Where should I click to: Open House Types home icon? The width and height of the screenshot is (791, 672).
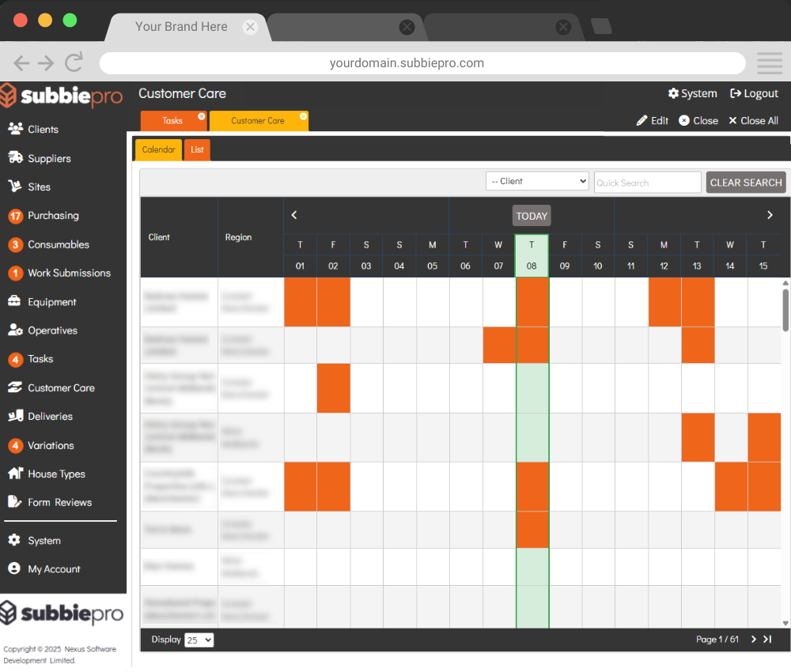[x=15, y=474]
